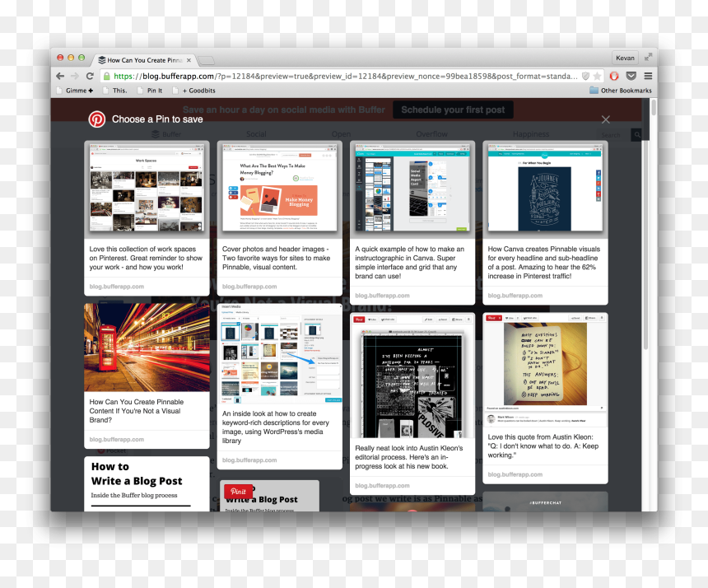
Task: Toggle fullscreen with the expand arrows icon
Action: [x=648, y=57]
